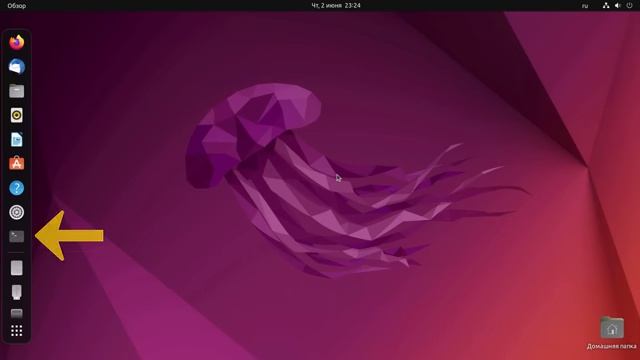This screenshot has width=640, height=360.
Task: Open Домашняя папка desktop folder
Action: 611,333
